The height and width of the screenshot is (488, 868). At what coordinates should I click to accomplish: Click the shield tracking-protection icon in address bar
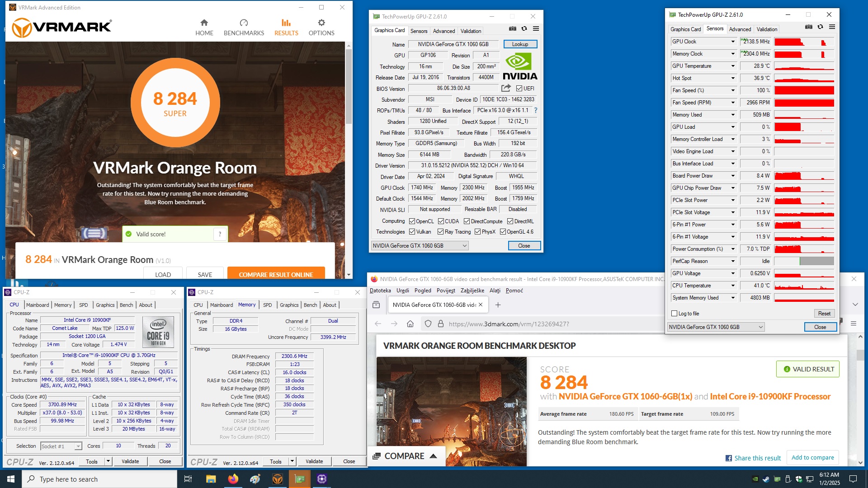click(x=428, y=324)
